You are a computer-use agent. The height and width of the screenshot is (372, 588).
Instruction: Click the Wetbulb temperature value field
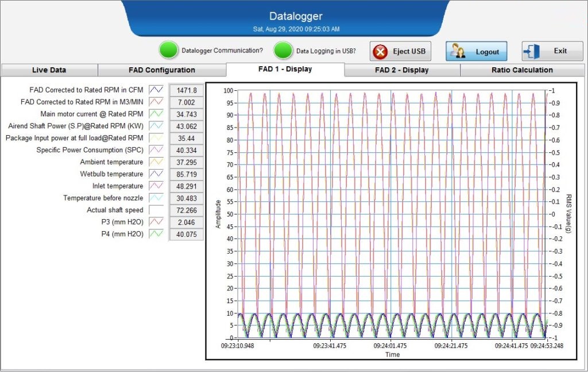pyautogui.click(x=187, y=174)
